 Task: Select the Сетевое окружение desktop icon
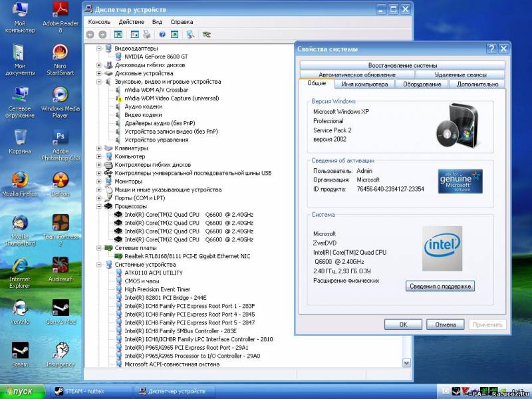pyautogui.click(x=20, y=102)
